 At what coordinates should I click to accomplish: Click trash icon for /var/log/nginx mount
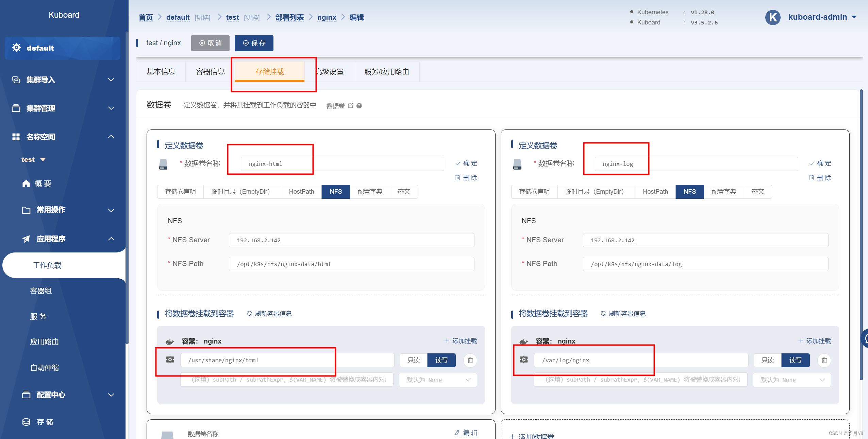824,360
